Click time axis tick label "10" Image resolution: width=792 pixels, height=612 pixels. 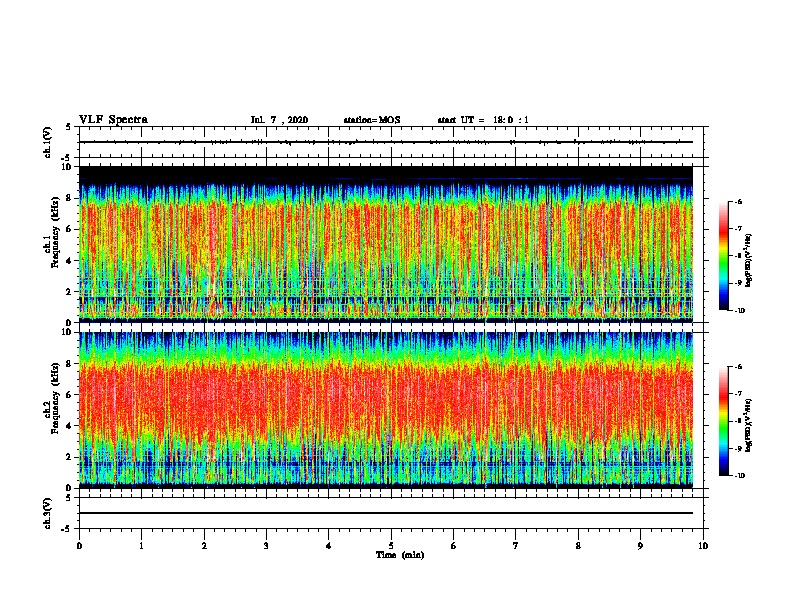pos(703,545)
